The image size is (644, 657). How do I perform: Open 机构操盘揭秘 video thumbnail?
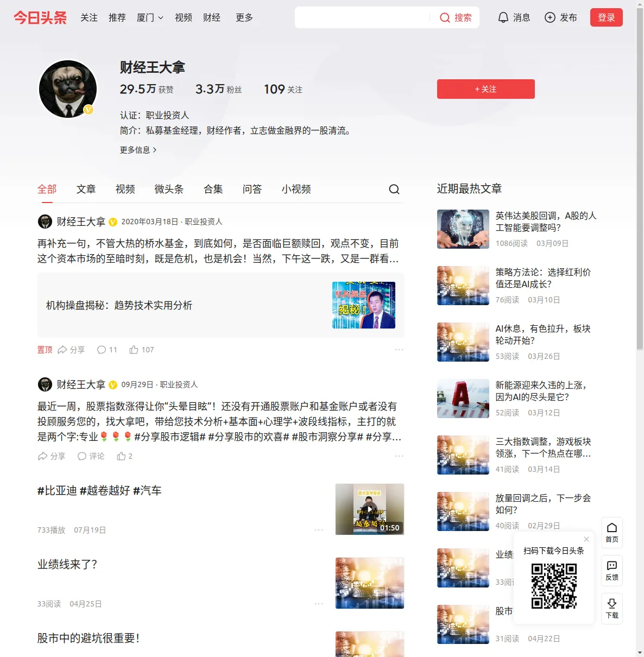coord(364,305)
